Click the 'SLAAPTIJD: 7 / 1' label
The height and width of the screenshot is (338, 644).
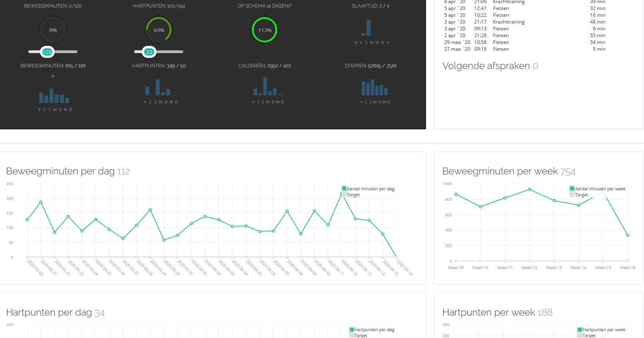click(x=371, y=6)
